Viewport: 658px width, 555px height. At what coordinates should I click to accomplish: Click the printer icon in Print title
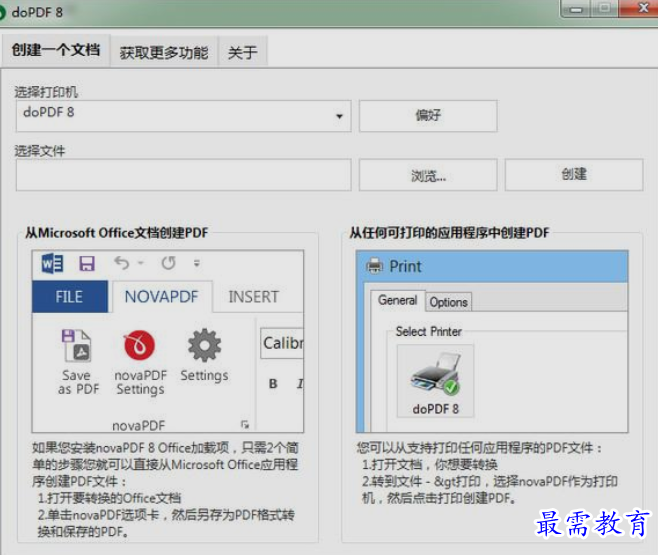[374, 266]
